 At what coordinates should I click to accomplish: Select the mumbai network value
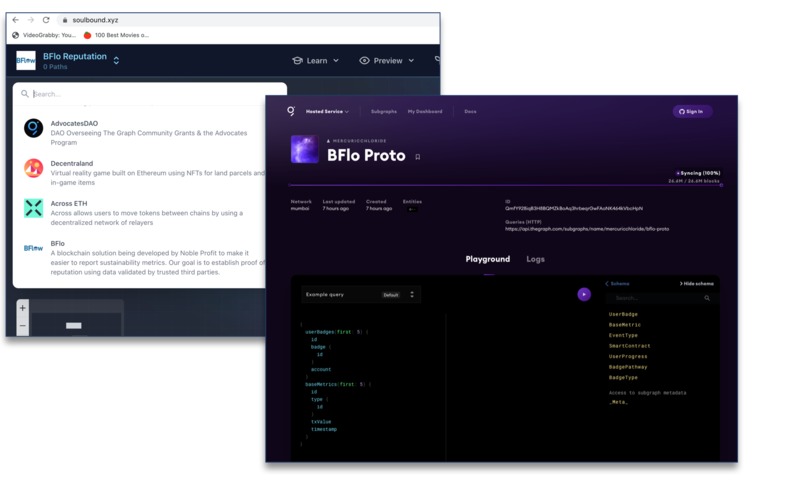tap(300, 209)
